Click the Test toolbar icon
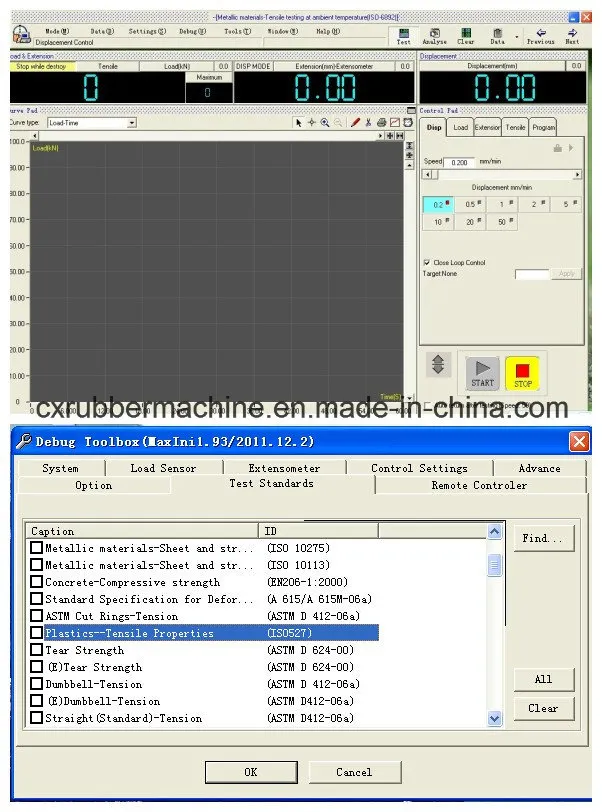 pos(403,34)
